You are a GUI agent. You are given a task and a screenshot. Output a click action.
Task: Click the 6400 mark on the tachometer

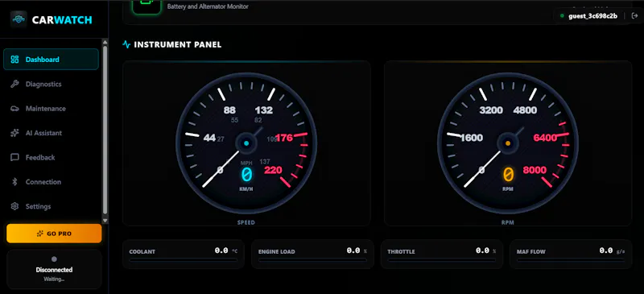pyautogui.click(x=545, y=138)
